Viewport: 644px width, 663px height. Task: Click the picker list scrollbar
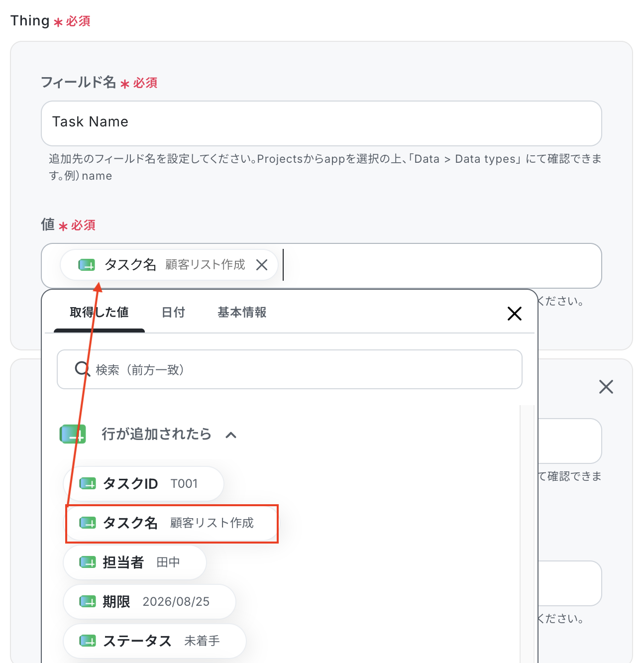click(x=527, y=534)
